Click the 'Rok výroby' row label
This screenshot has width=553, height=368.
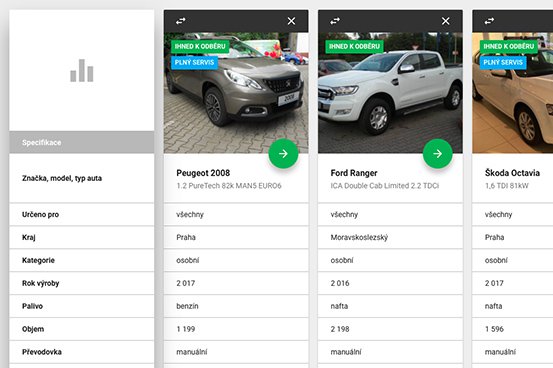pos(41,283)
